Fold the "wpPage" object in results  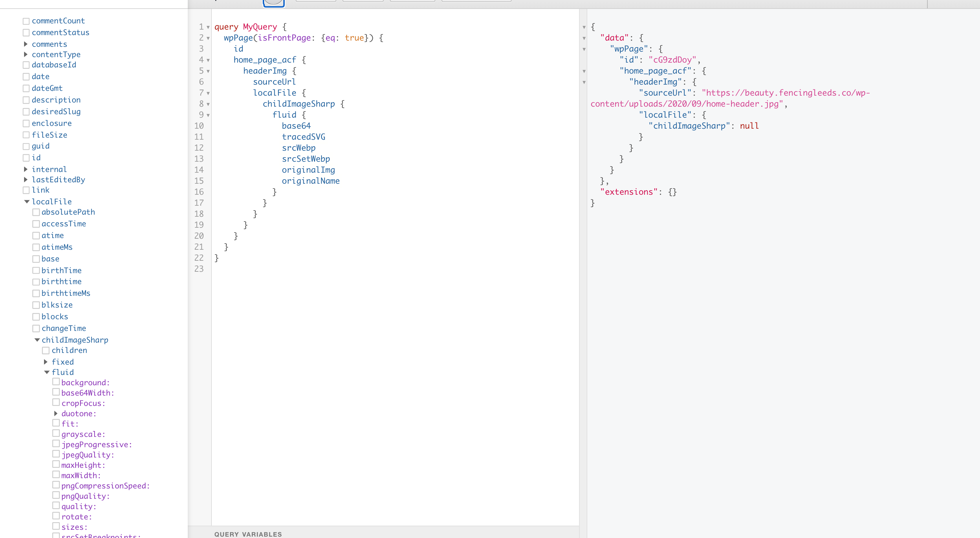tap(584, 50)
